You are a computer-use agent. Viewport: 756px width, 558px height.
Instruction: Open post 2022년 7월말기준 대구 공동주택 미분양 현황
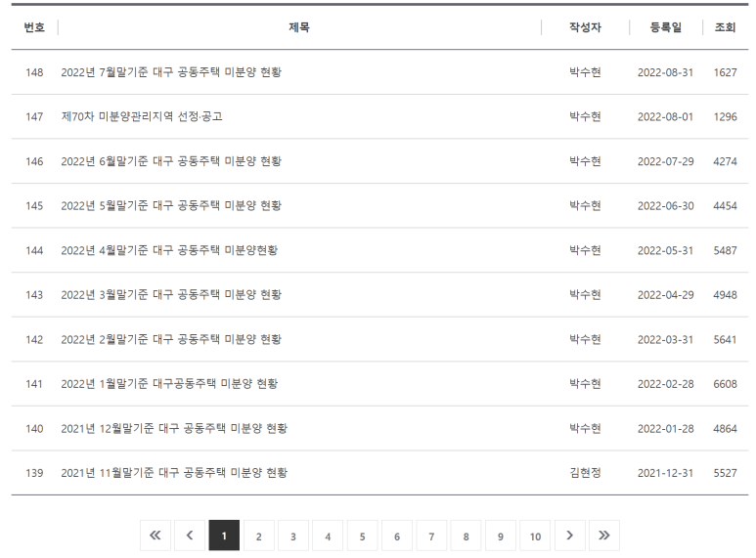[x=171, y=72]
